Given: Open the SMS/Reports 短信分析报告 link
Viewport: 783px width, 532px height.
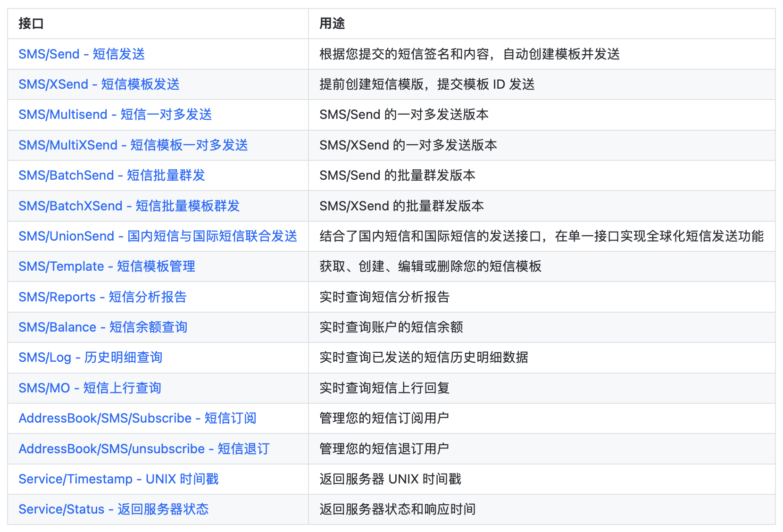Looking at the screenshot, I should (x=103, y=297).
